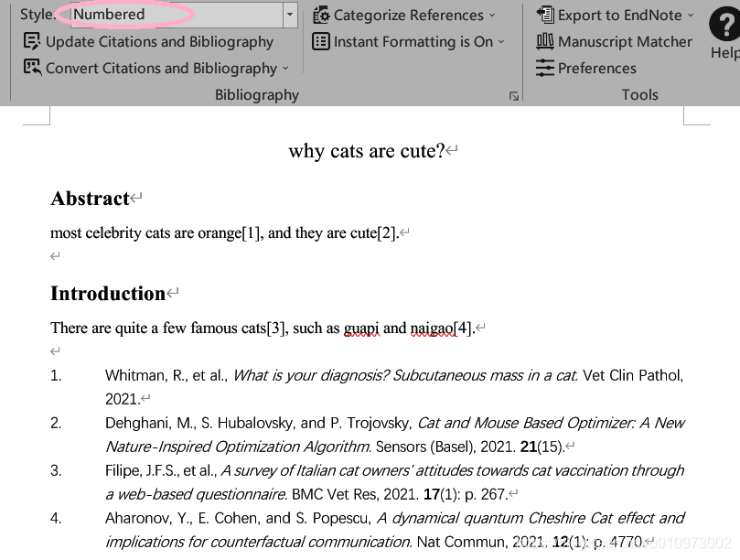Open EndNote Help question mark icon
Screen dimensions: 740x560
point(724,24)
